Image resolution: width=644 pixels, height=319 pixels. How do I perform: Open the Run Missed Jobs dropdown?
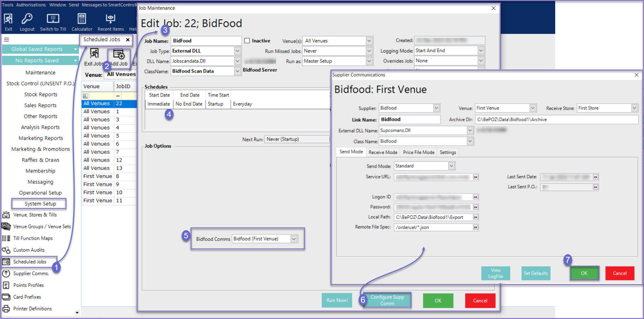[369, 51]
